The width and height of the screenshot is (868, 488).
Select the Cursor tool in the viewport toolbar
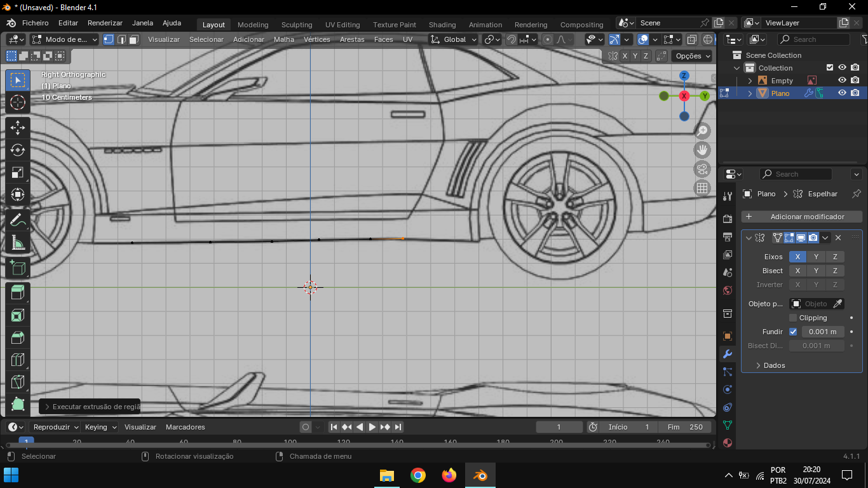[18, 102]
